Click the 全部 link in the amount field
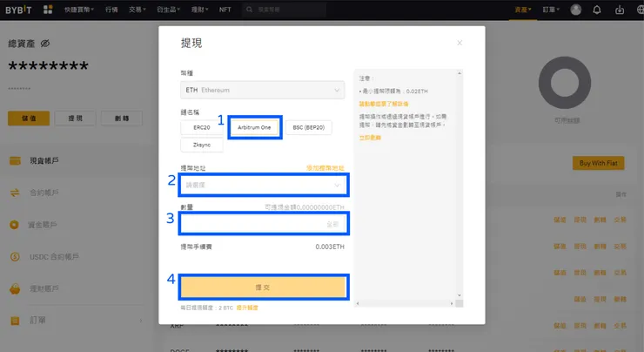 332,224
